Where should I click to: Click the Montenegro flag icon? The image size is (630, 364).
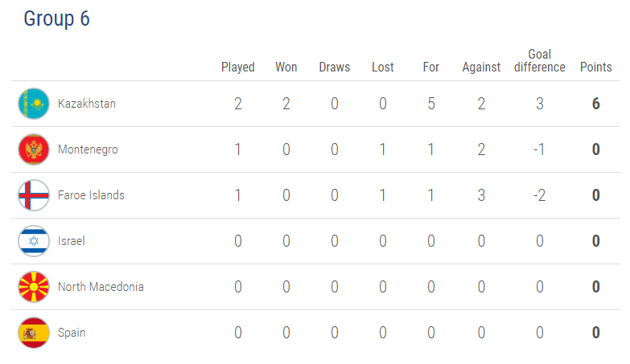[34, 149]
